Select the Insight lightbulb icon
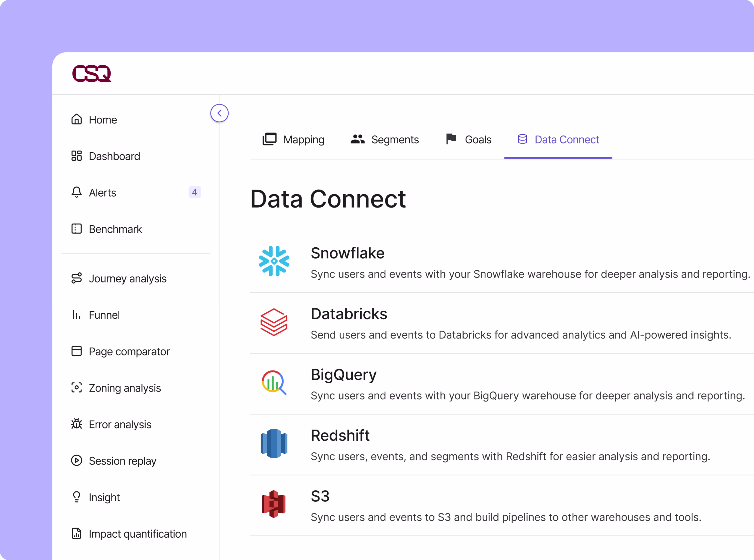 coord(77,497)
